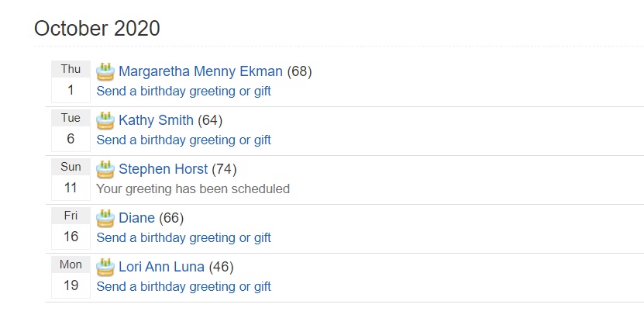The width and height of the screenshot is (644, 325).
Task: Select the Mon 19 date box
Action: [x=71, y=276]
